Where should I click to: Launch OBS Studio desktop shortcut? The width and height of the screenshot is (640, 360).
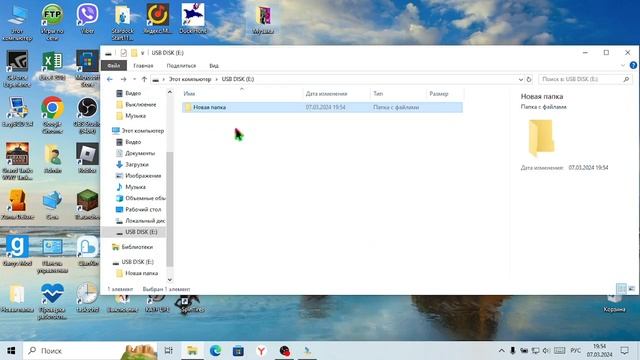tap(87, 115)
